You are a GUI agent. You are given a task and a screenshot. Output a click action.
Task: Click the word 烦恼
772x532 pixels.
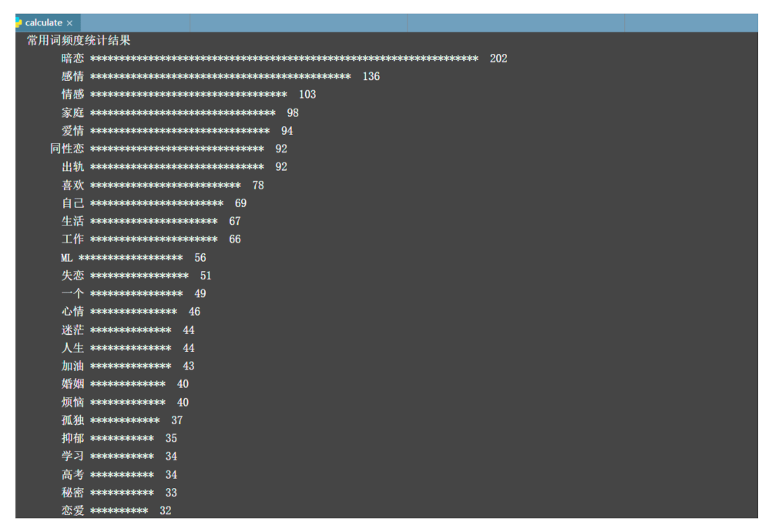(x=73, y=403)
